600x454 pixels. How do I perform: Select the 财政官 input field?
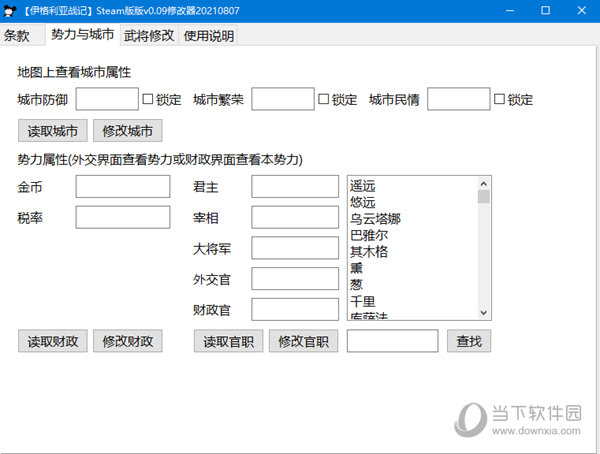tap(295, 309)
